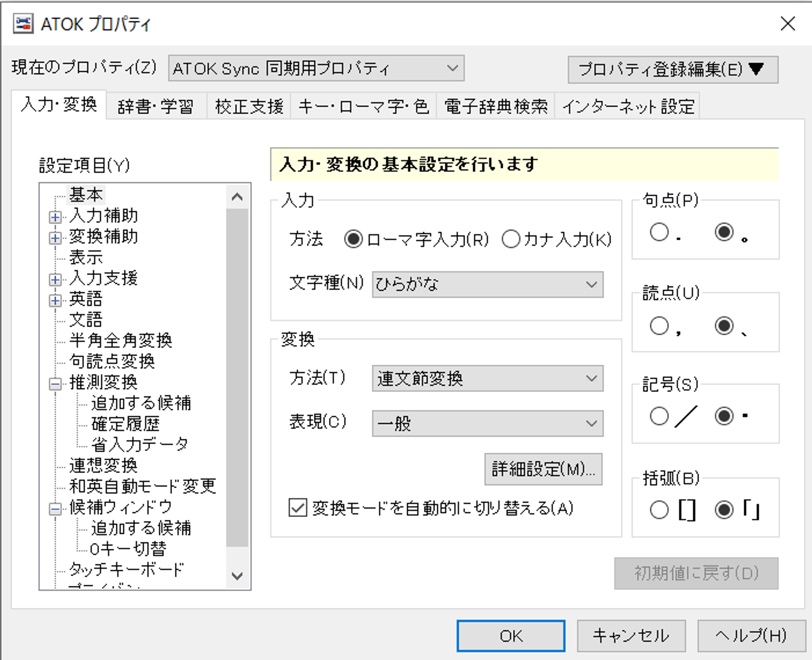Click the ATOK properties title bar icon
This screenshot has height=660, width=812.
pos(23,24)
